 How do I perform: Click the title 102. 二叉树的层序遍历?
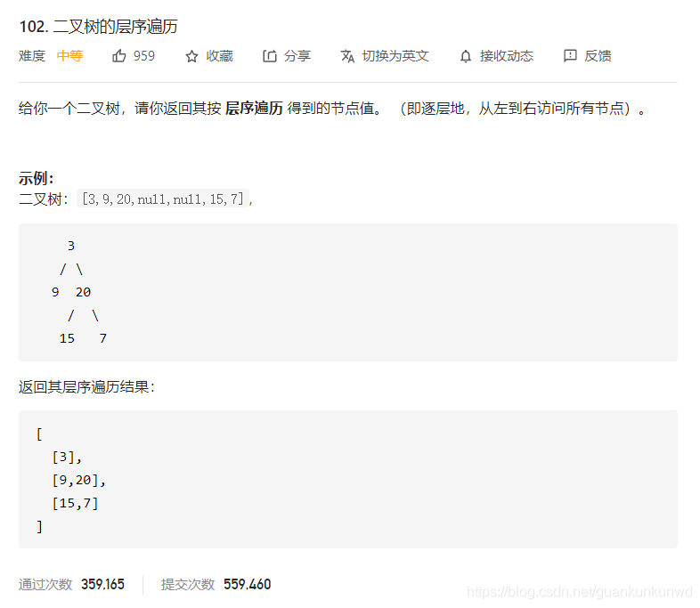coord(99,27)
